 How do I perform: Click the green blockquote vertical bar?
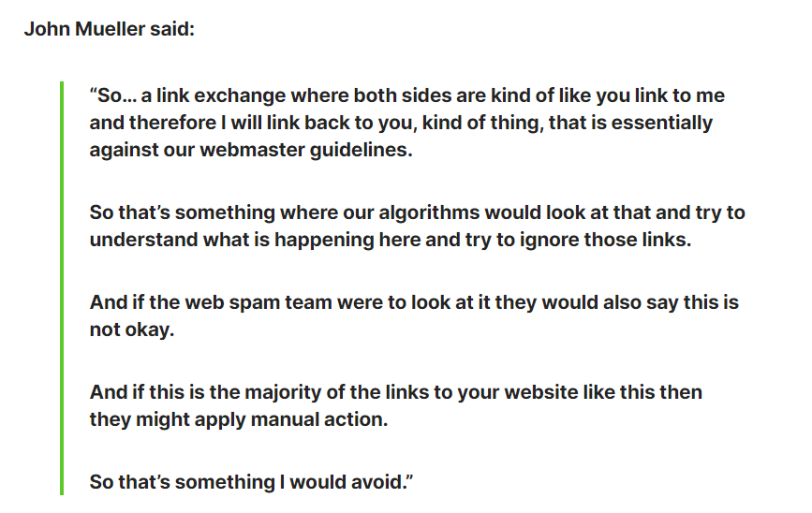[x=62, y=288]
